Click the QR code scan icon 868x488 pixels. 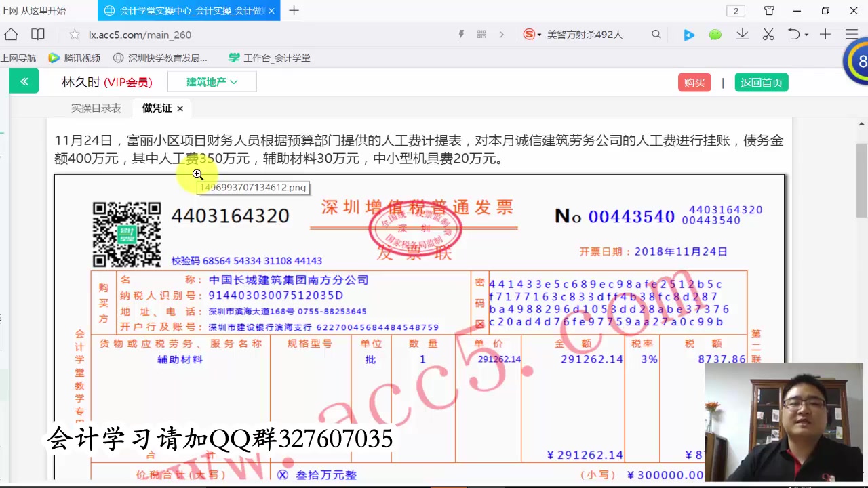tap(480, 34)
